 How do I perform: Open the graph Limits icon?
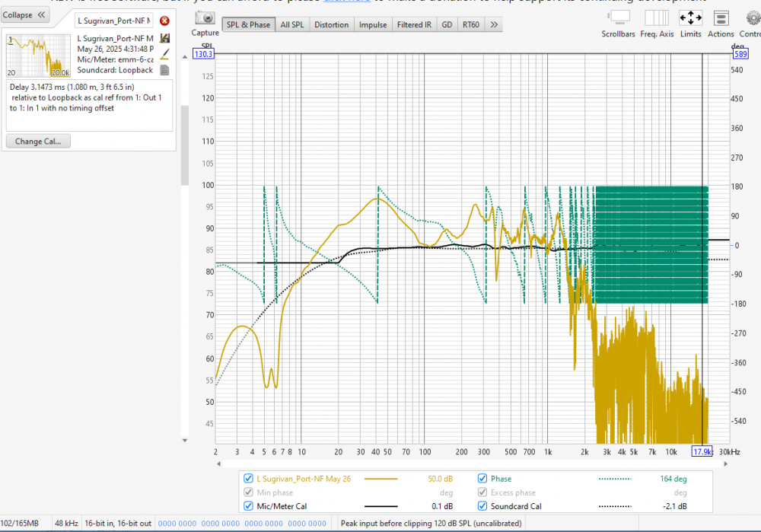pyautogui.click(x=690, y=18)
